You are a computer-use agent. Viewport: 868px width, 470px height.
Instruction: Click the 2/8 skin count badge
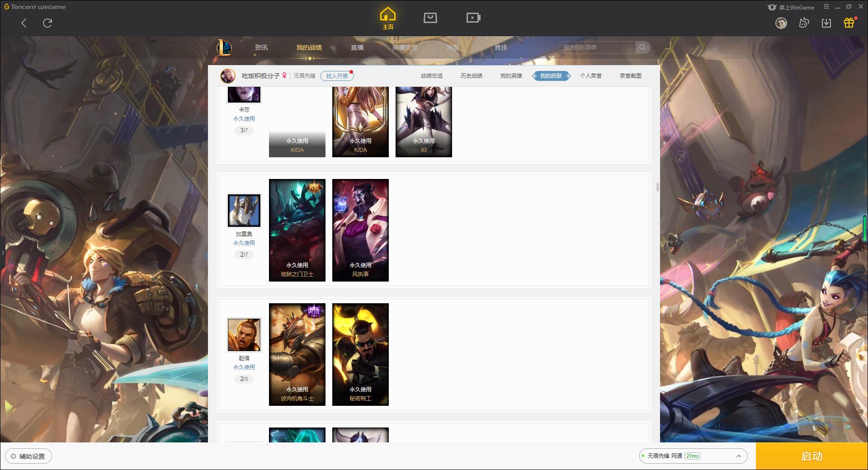point(244,379)
